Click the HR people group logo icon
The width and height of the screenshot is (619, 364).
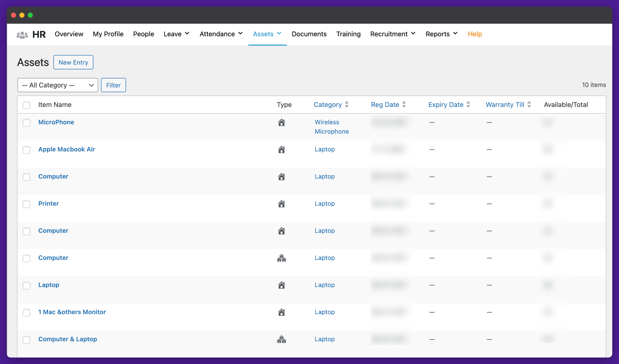click(x=22, y=34)
